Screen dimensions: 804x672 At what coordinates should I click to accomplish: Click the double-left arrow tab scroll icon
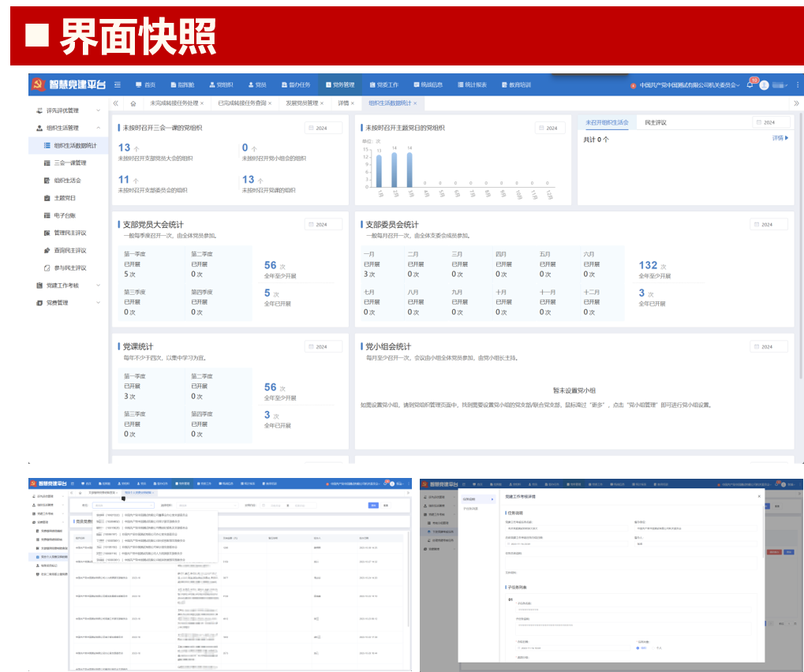(116, 103)
